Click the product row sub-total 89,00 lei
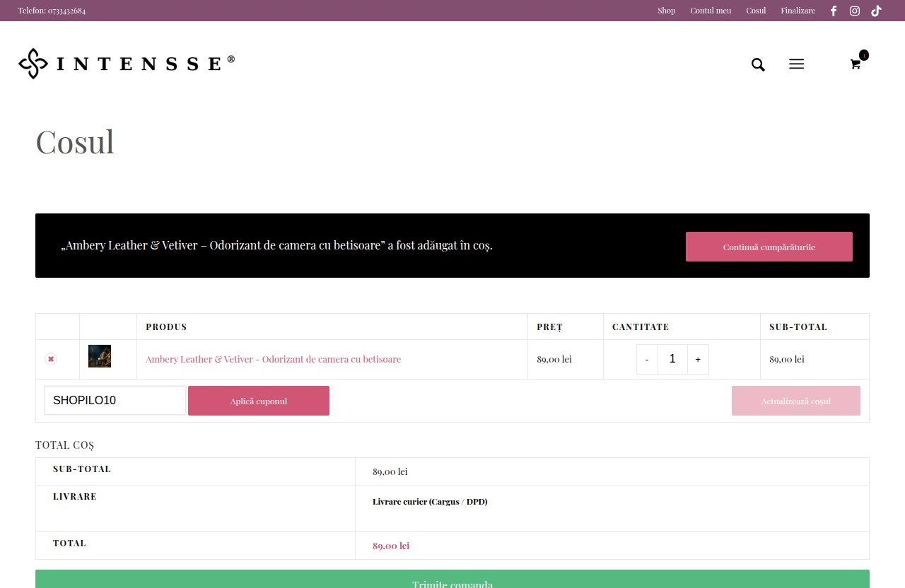The width and height of the screenshot is (905, 588). click(787, 359)
